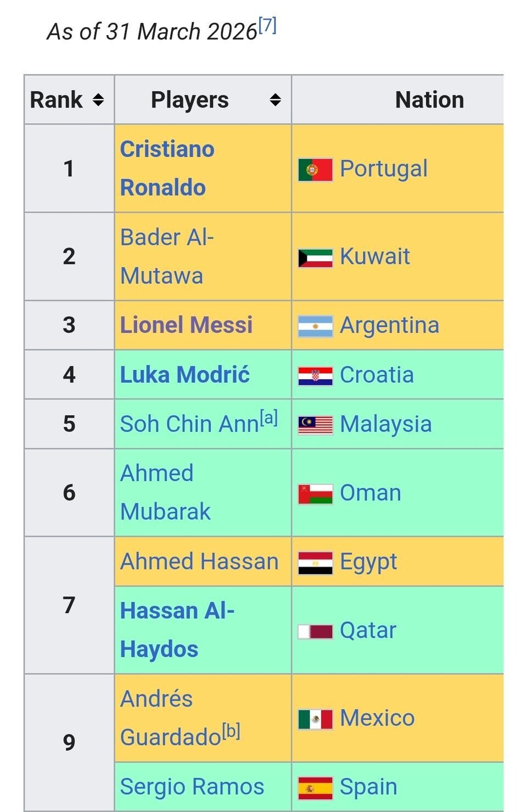
Task: Click the Nation column header
Action: click(x=429, y=100)
